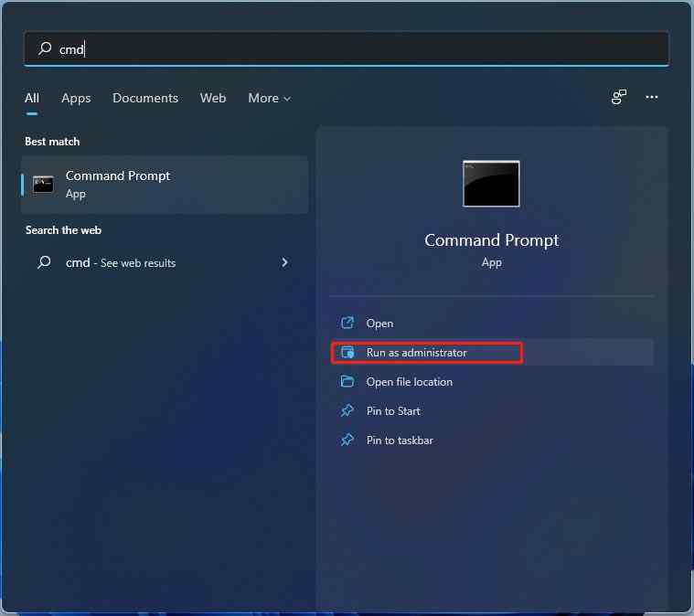Viewport: 694px width, 616px height.
Task: Click the web search magnifier icon next to cmd
Action: [44, 262]
